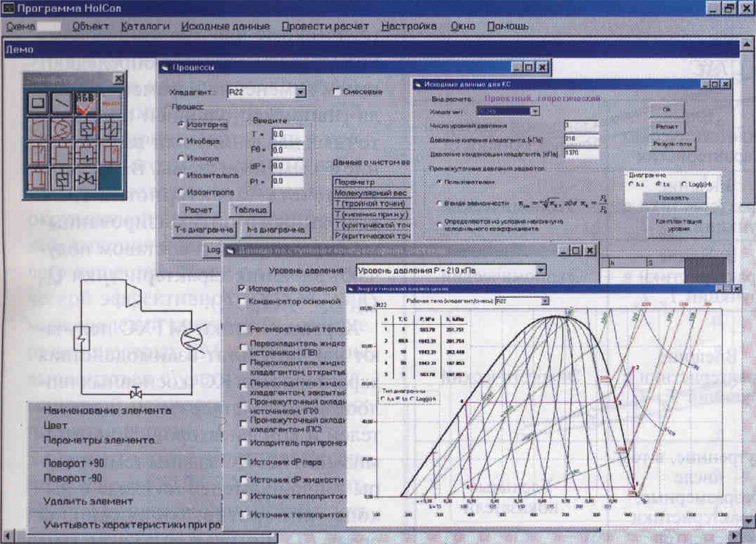Screen dimensions: 756x544
Task: Click the valve symbol in the circuit diagram
Action: (x=136, y=393)
